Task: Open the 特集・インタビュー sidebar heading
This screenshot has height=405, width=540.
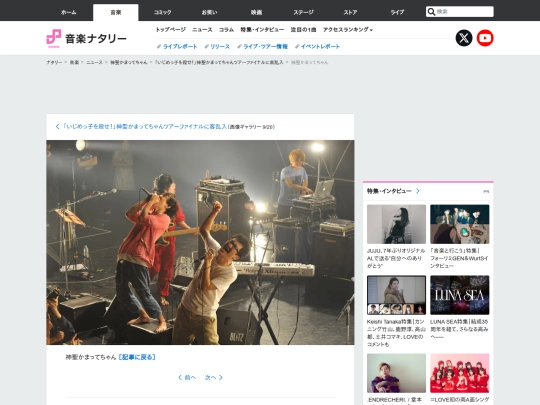Action: click(x=389, y=191)
